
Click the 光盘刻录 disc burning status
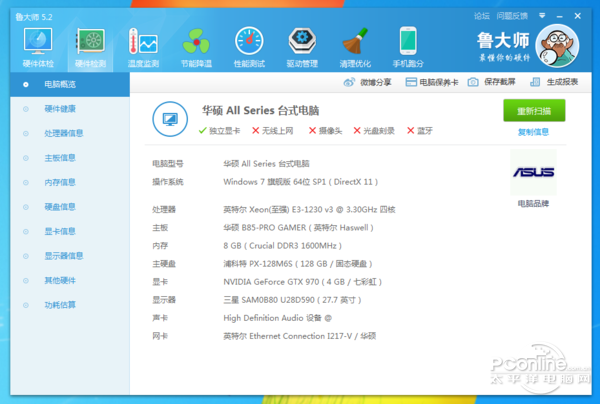tap(373, 131)
